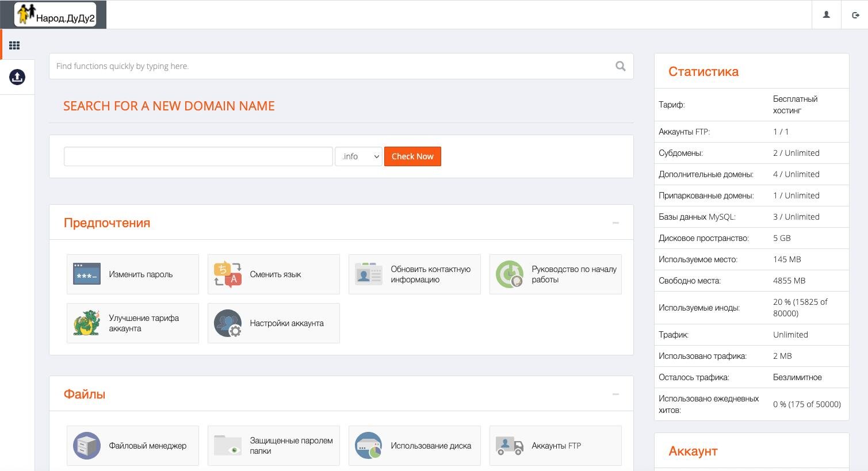Open Изменить пароль password icon
Viewport: 868px width, 471px height.
pyautogui.click(x=87, y=274)
